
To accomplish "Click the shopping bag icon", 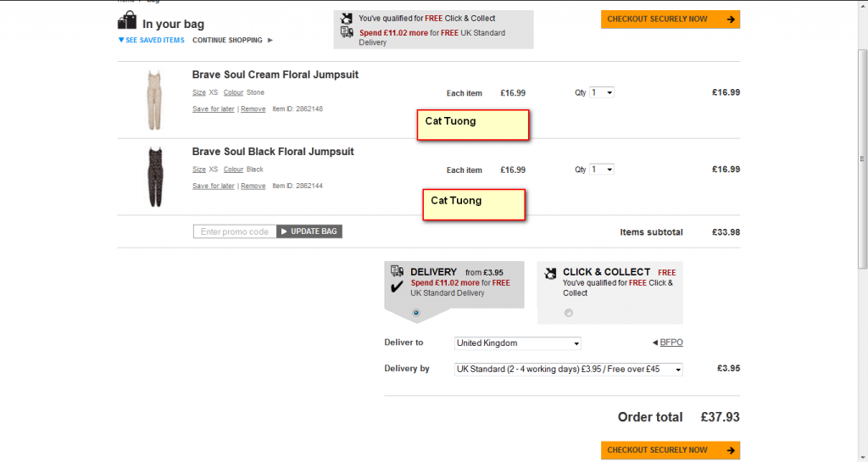I will tap(128, 21).
